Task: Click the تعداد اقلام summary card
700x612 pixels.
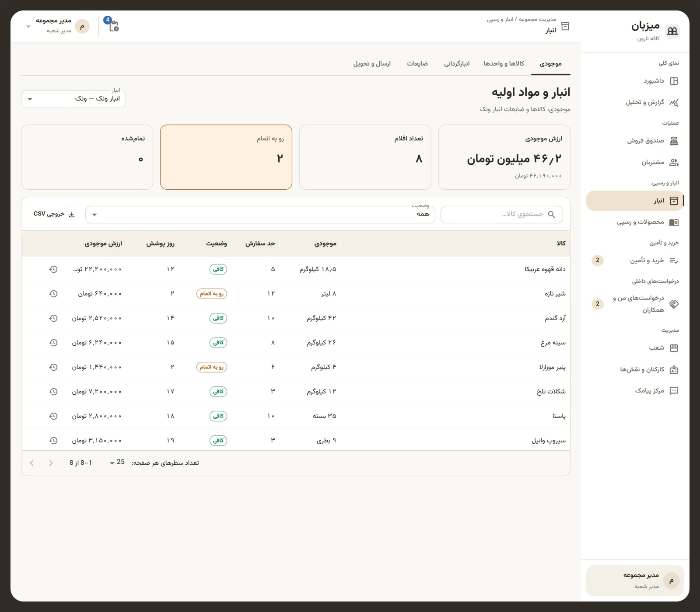Action: point(365,157)
